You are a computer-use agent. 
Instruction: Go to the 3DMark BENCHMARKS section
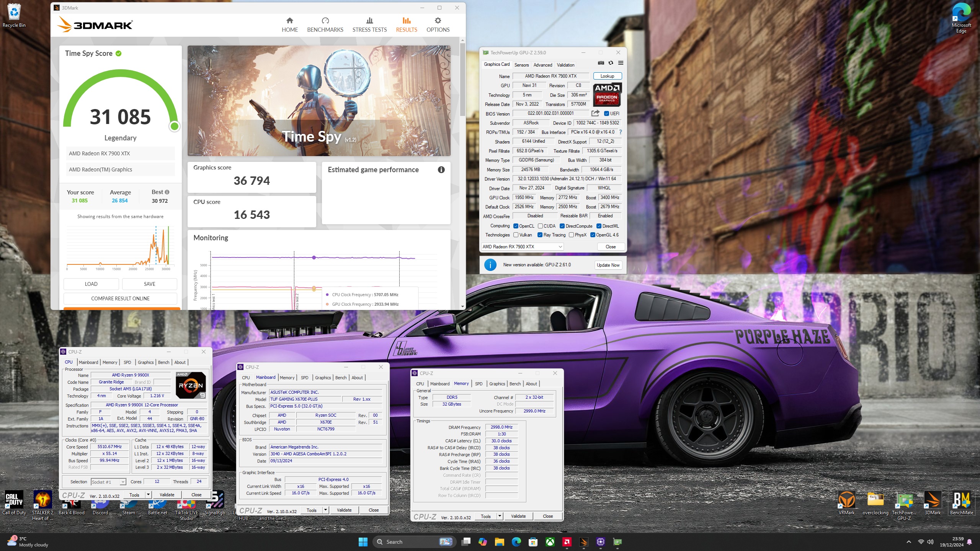325,25
